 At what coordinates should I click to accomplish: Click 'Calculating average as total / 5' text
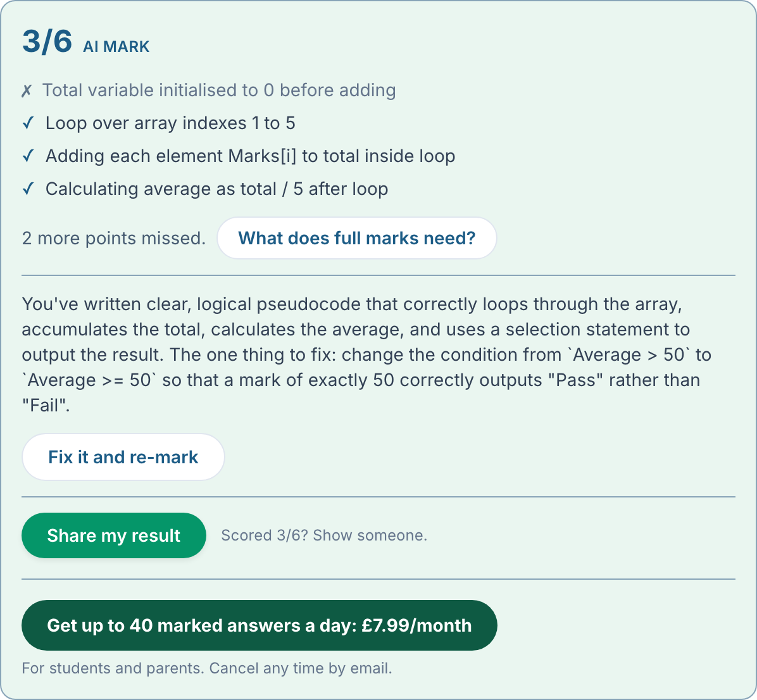[x=216, y=189]
